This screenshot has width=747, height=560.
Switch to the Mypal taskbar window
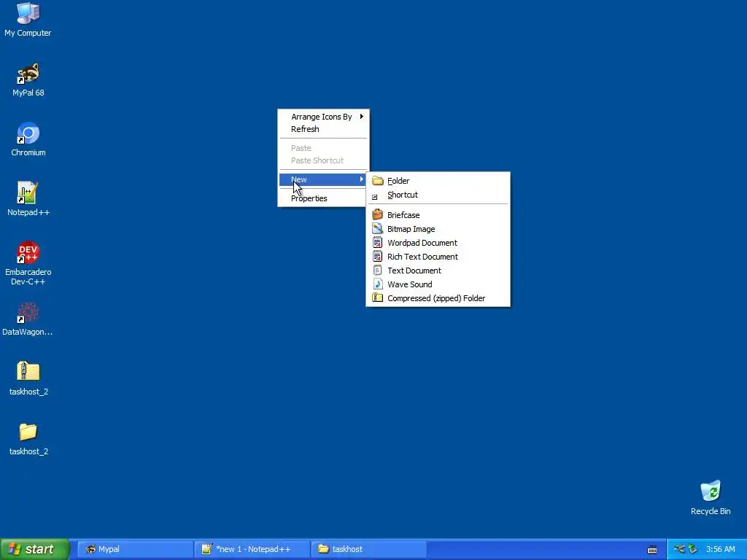pos(135,549)
